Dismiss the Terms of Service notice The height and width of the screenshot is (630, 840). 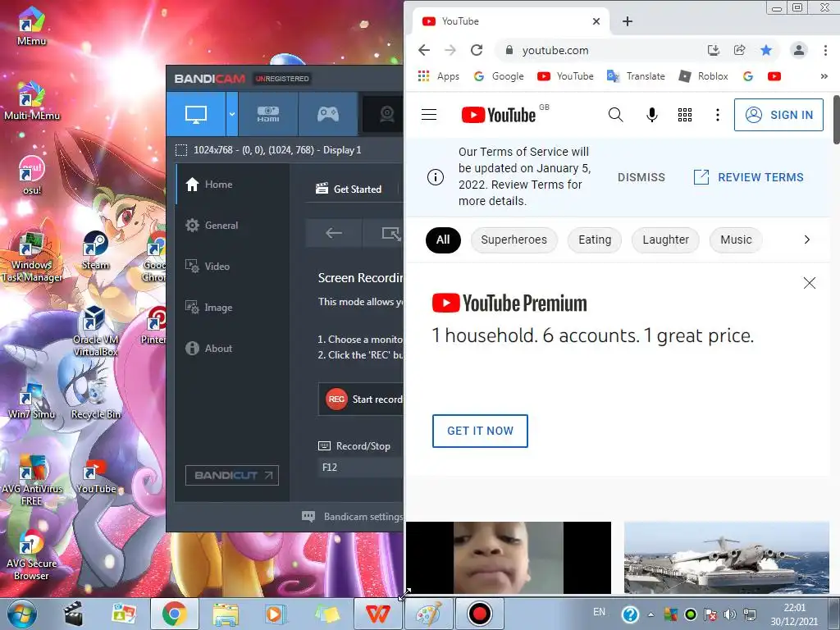[641, 177]
